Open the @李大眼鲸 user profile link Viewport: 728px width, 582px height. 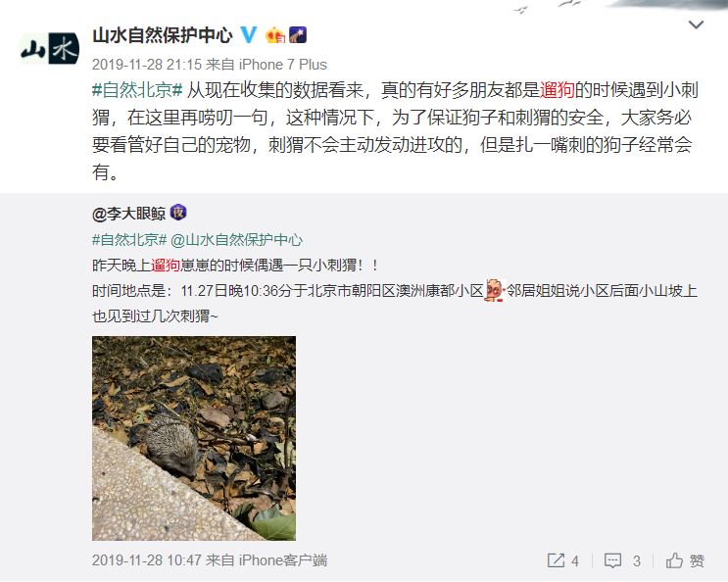pyautogui.click(x=128, y=214)
